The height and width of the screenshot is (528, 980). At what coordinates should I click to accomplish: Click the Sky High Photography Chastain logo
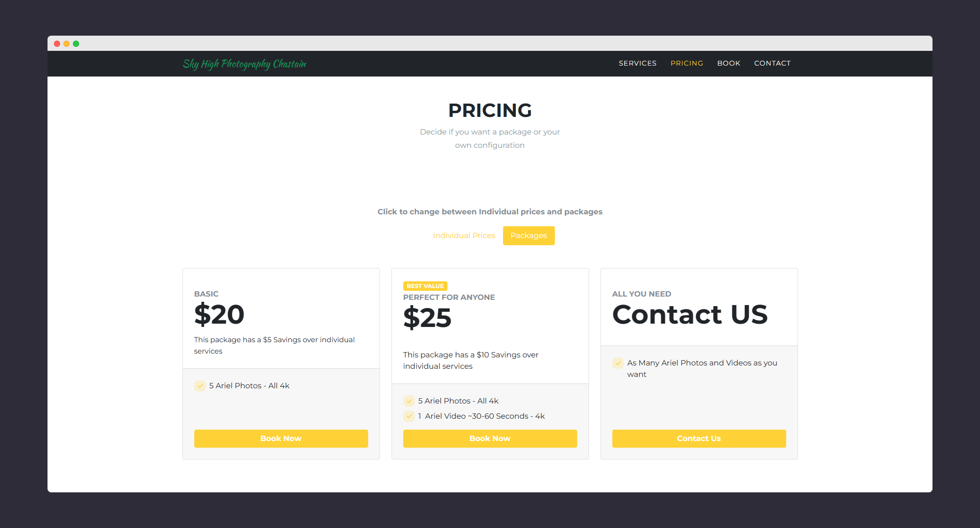244,64
